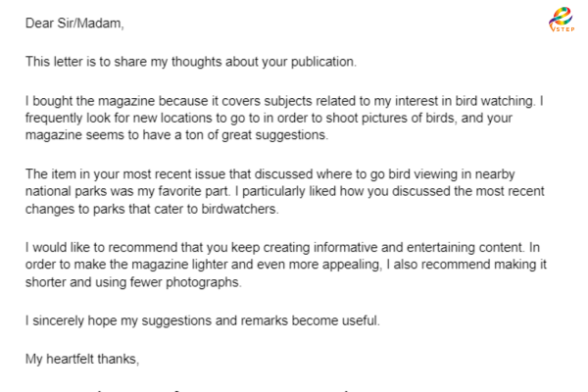Click the colorful VSTEP logo

click(562, 20)
